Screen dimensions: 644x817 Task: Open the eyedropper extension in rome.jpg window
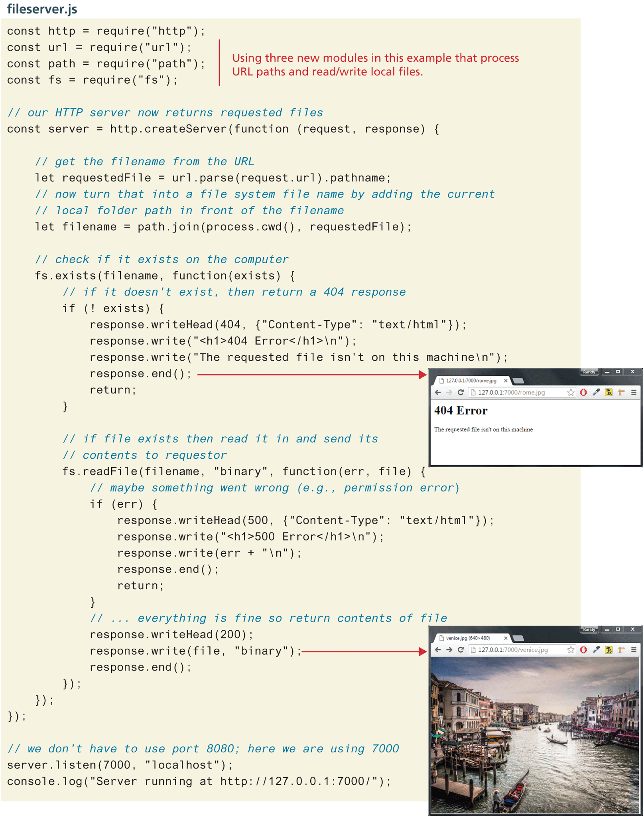pos(596,393)
